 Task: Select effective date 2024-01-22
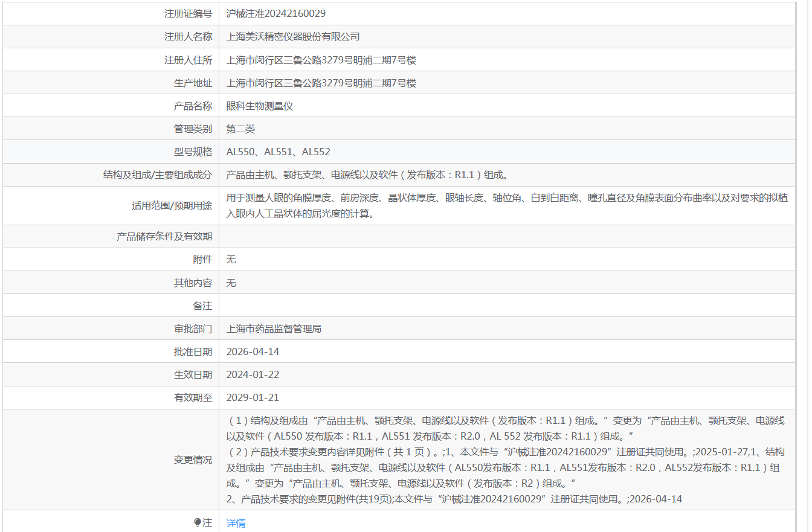coord(253,374)
